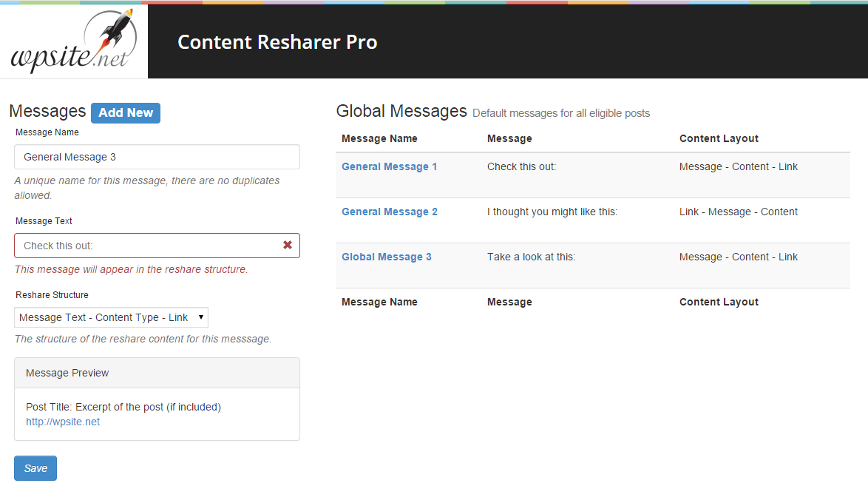Click the top Content Layout column header
This screenshot has width=868, height=500.
pos(719,138)
